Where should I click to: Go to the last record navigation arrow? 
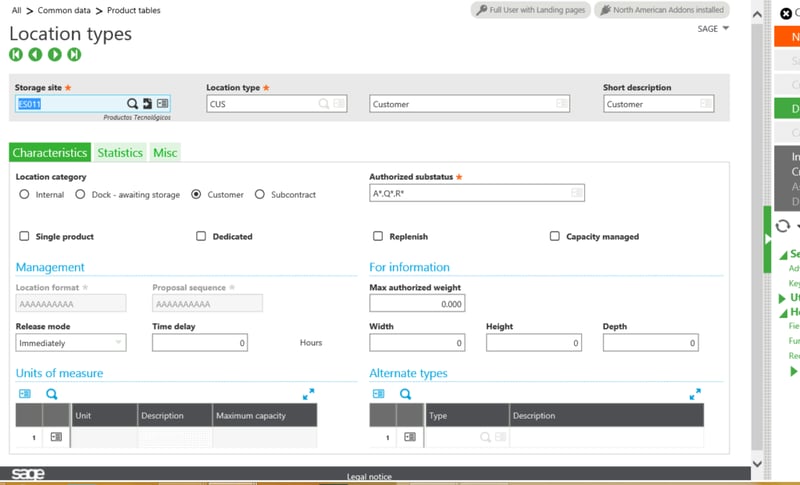coord(74,54)
